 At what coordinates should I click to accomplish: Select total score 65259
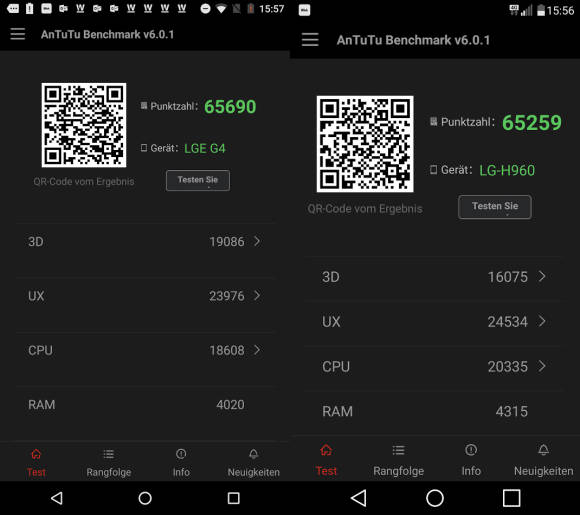pos(532,122)
